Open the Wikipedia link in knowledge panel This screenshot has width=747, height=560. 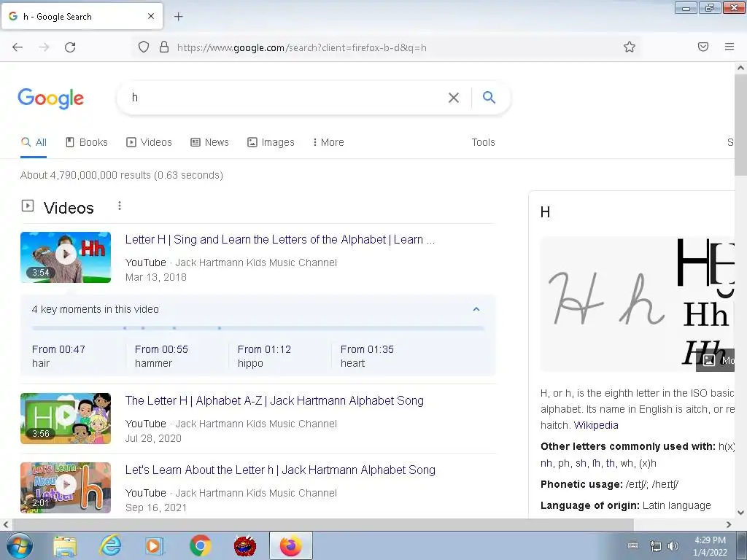pyautogui.click(x=595, y=425)
